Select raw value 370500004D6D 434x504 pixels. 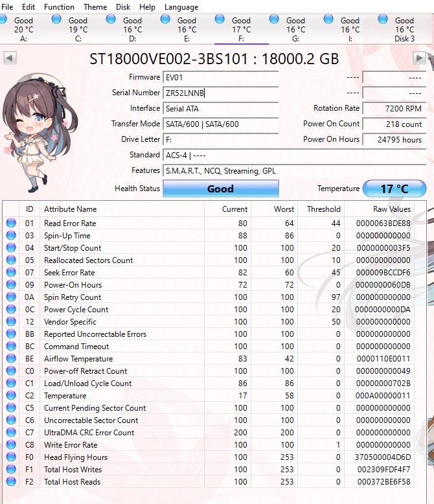coord(383,457)
